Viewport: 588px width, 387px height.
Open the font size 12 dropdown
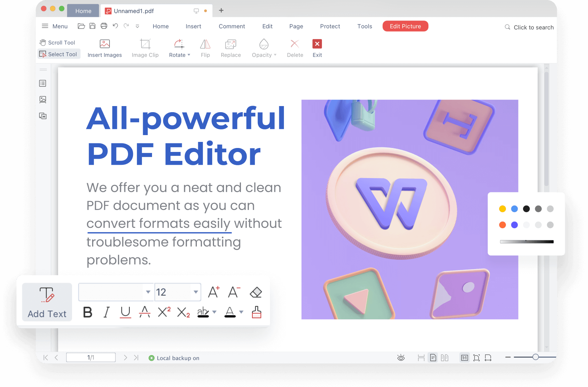tap(196, 292)
